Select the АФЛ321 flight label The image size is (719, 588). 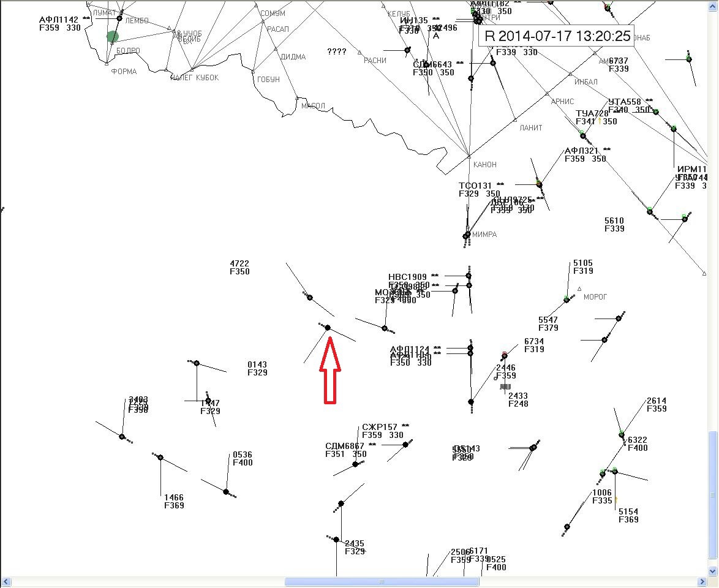[x=587, y=154]
